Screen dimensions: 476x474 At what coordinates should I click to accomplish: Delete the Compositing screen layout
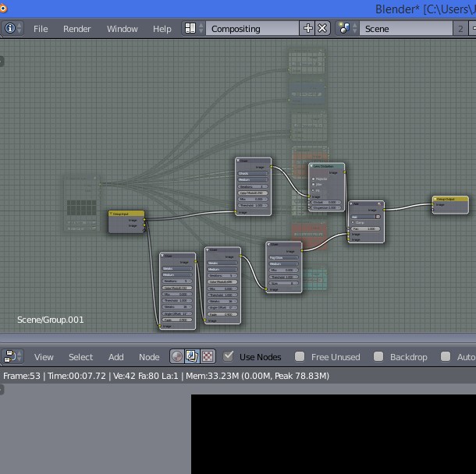click(323, 28)
